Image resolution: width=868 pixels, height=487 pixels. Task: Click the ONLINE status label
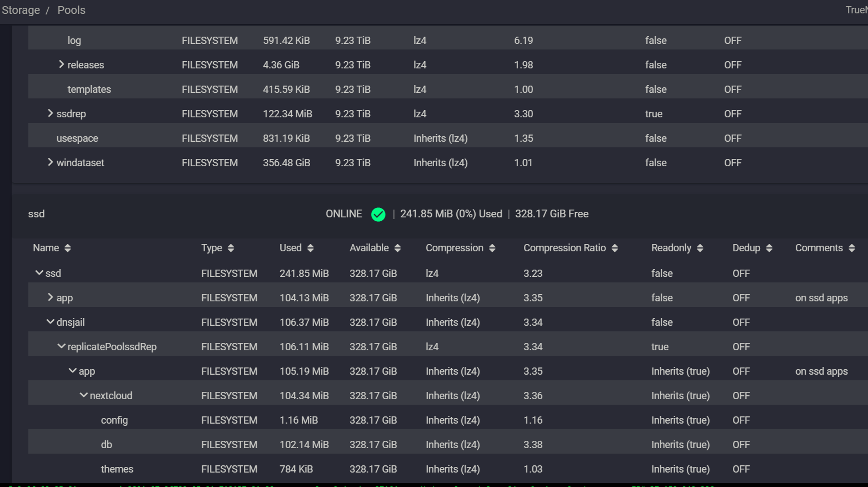[344, 214]
